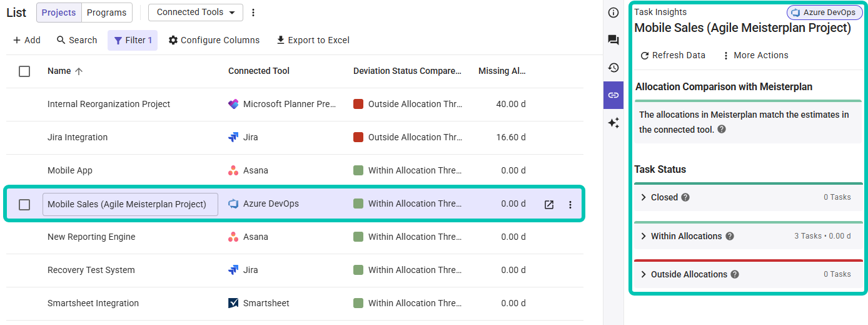Click Jira icon in Jira Integration row

[233, 138]
